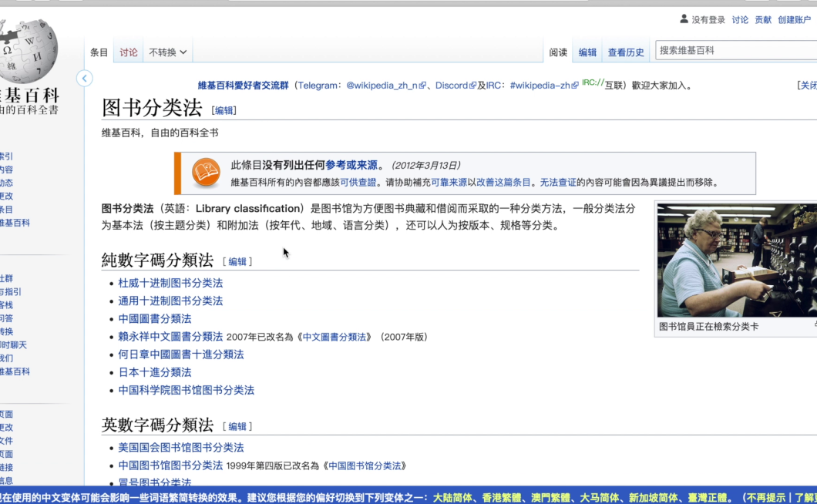Click the orange book notice icon

[206, 173]
